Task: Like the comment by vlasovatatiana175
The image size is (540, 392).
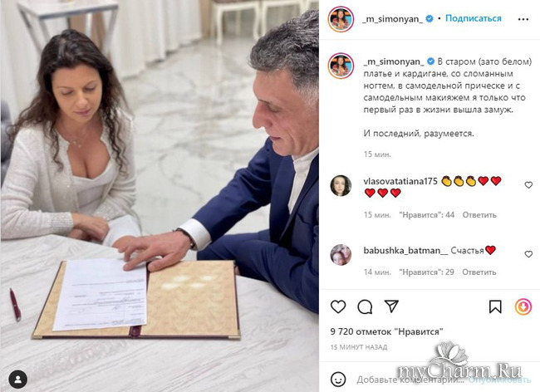Action: click(x=528, y=185)
